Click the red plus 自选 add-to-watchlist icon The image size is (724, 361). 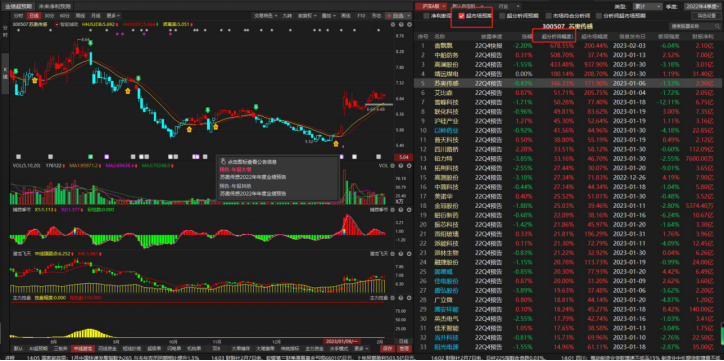coord(389,16)
